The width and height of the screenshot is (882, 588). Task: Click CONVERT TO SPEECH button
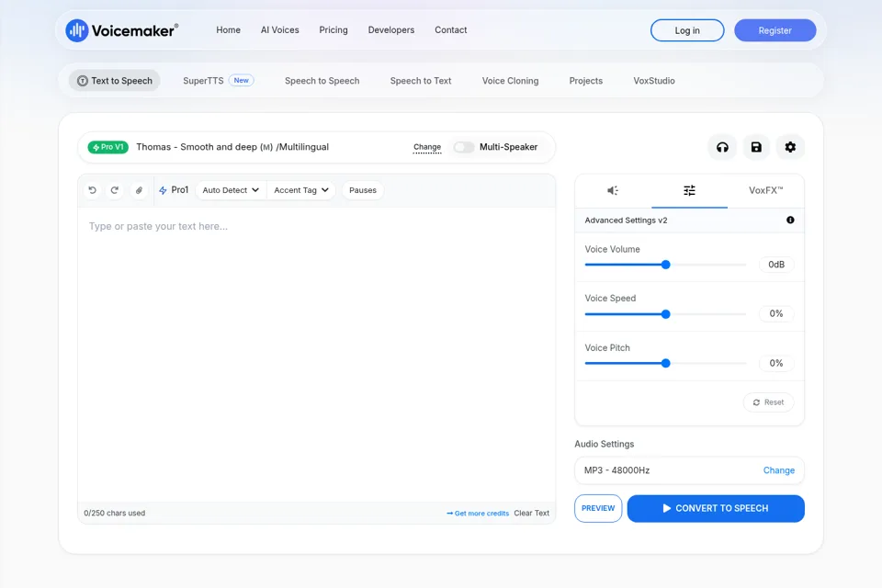[x=716, y=508]
